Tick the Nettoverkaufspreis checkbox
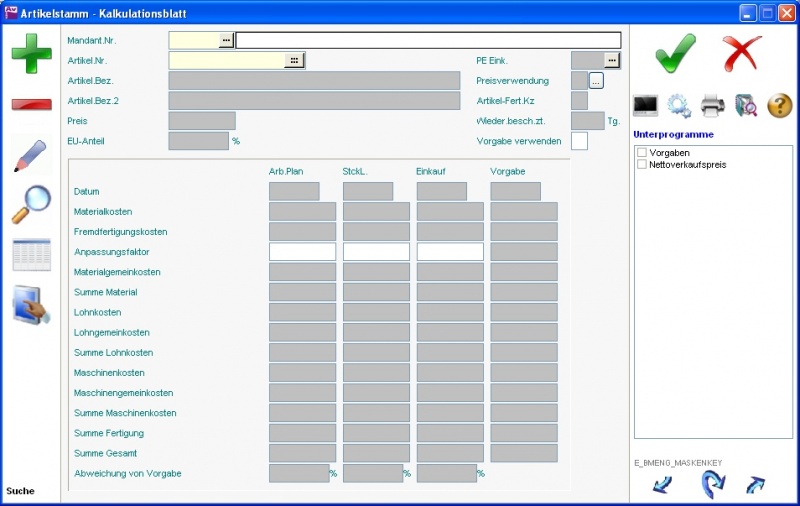Viewport: 800px width, 506px height. coord(642,164)
